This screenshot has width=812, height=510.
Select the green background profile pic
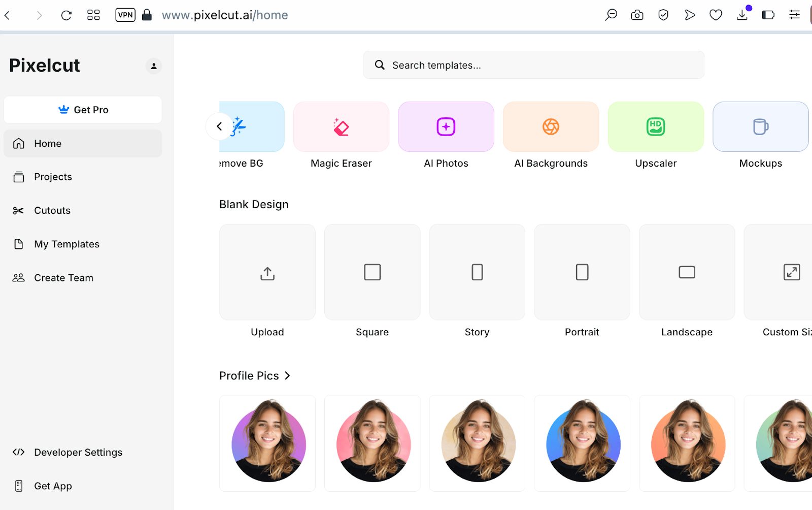(778, 443)
